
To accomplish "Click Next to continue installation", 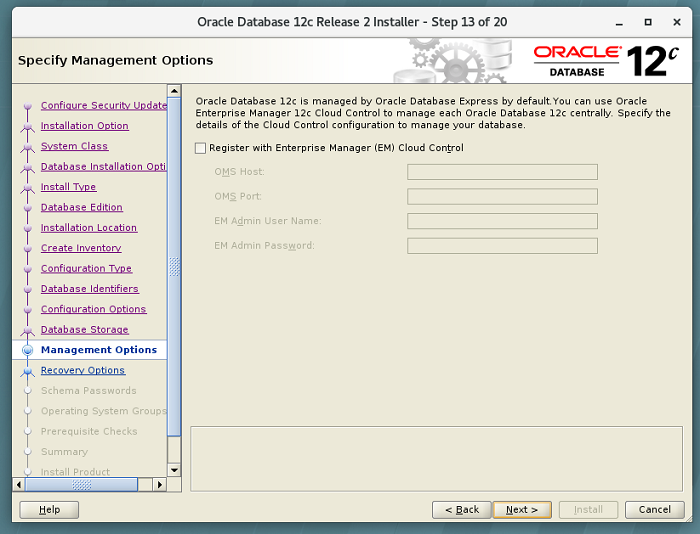I will [x=522, y=510].
